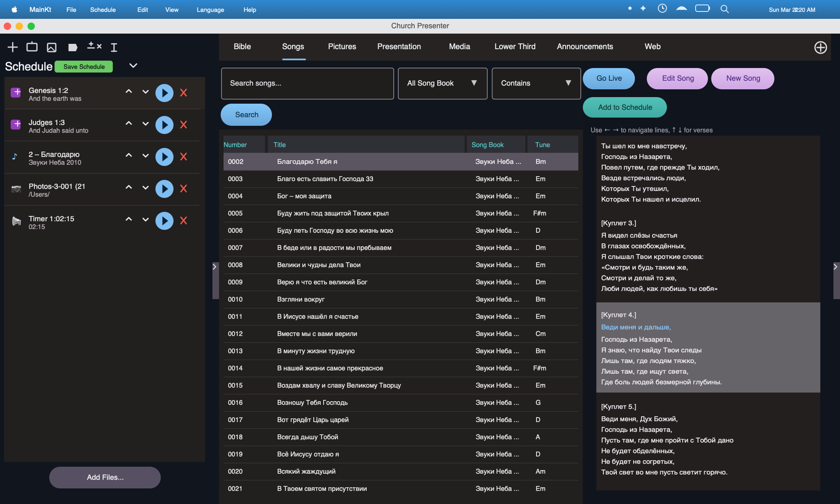The height and width of the screenshot is (504, 840).
Task: Click Add to Schedule button
Action: point(624,107)
